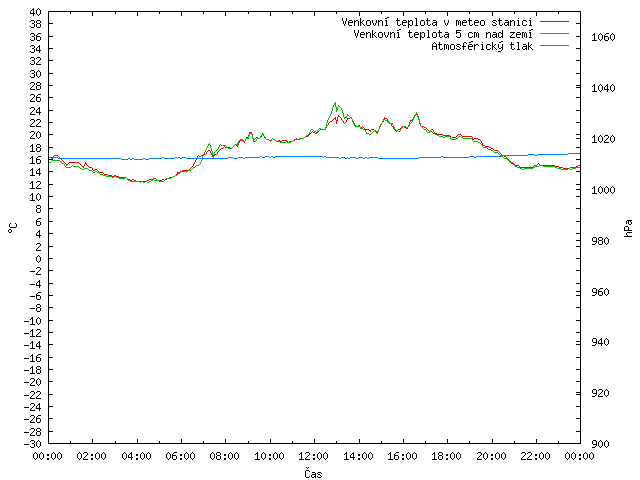The image size is (640, 480).
Task: Click the 'hPa' right axis title
Action: coord(628,228)
